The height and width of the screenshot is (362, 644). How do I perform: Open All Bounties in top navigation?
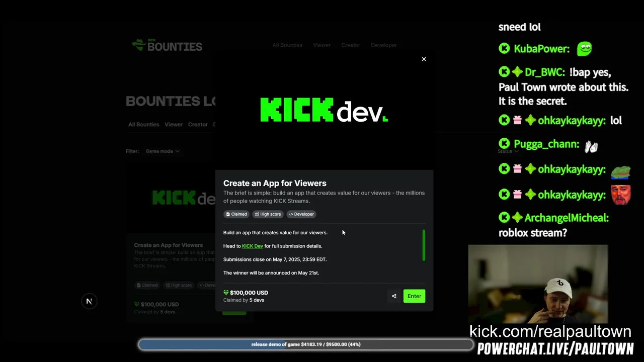coord(287,45)
